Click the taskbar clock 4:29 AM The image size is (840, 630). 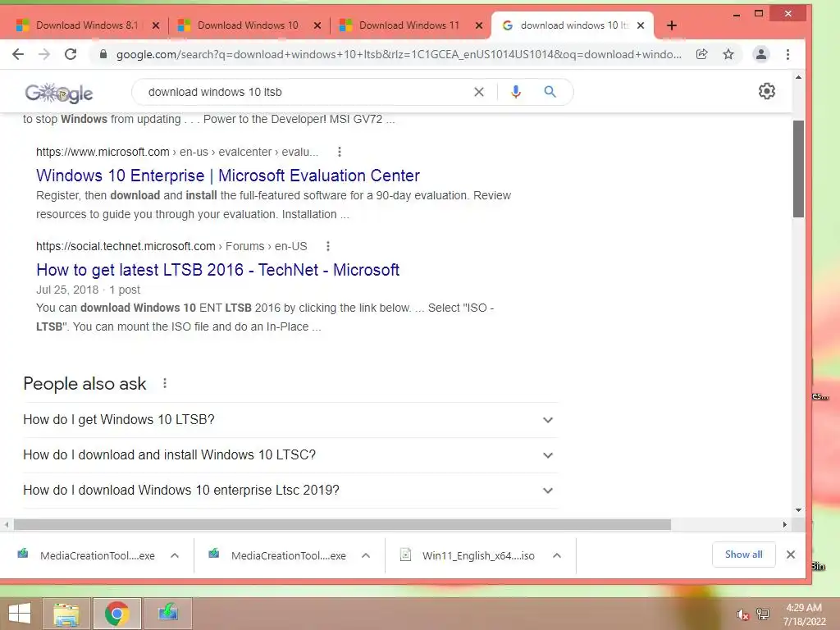[x=804, y=608]
